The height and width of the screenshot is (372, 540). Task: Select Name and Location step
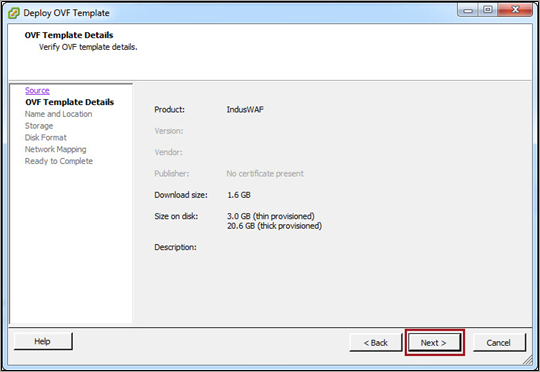[x=59, y=114]
